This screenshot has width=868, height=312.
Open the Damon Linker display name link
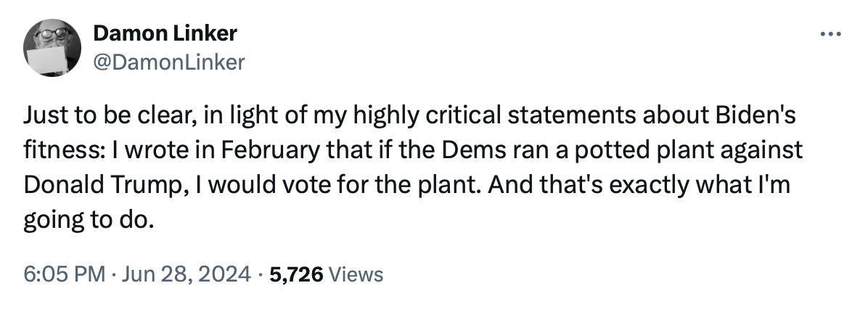pyautogui.click(x=165, y=33)
